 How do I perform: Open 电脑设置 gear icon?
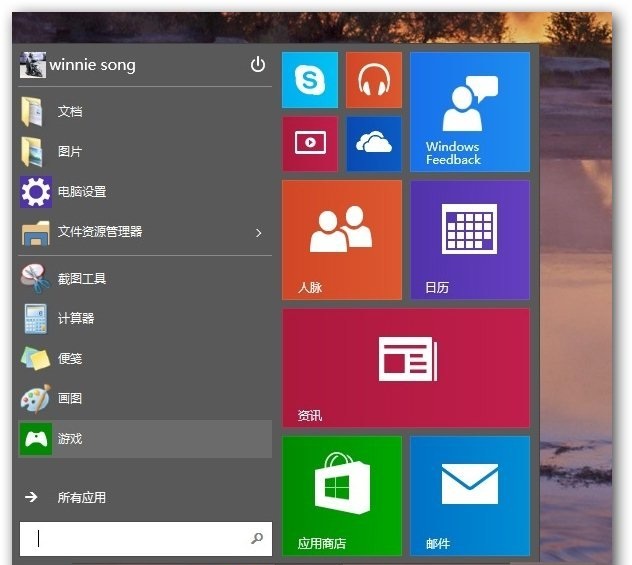(x=36, y=192)
